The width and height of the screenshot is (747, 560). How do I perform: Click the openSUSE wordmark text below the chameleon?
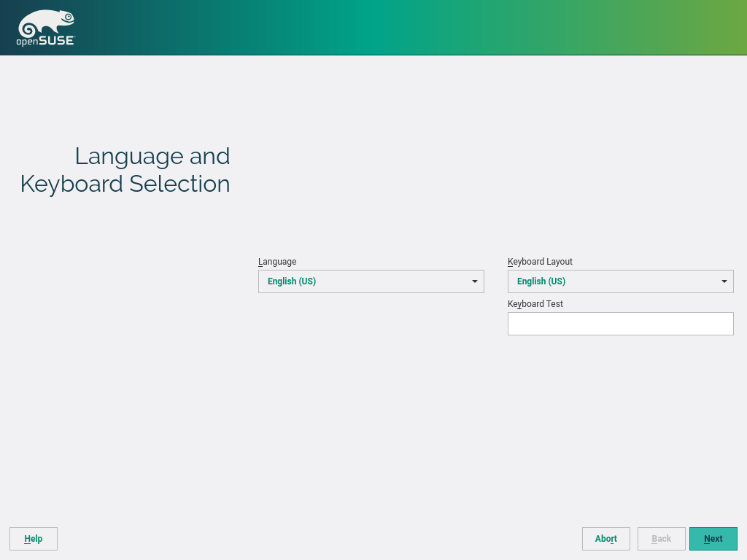(x=45, y=42)
